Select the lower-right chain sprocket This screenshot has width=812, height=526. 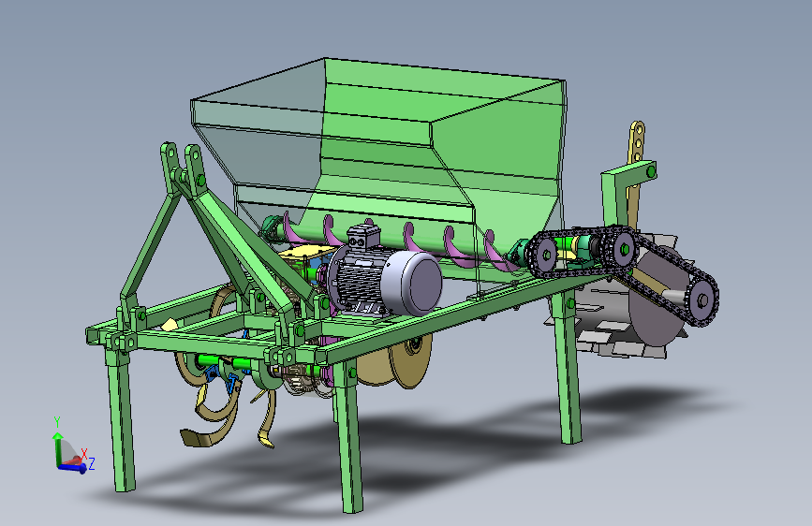click(702, 300)
